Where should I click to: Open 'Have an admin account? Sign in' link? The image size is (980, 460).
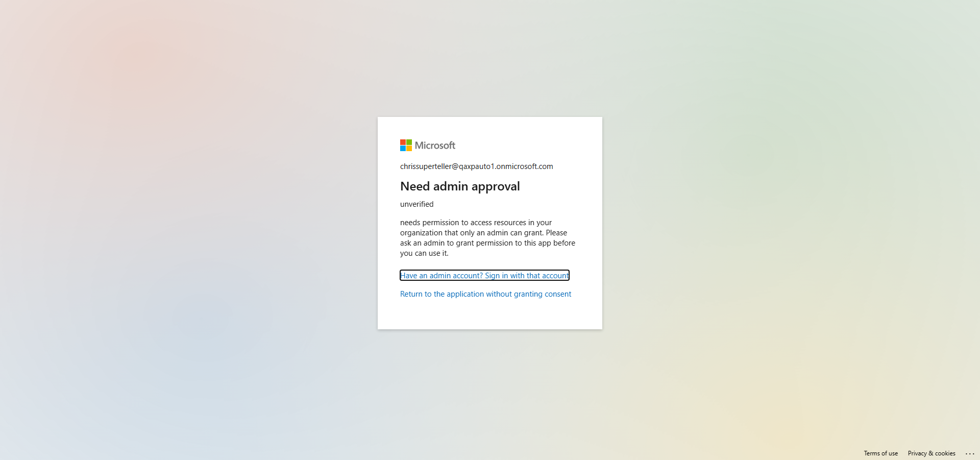484,276
